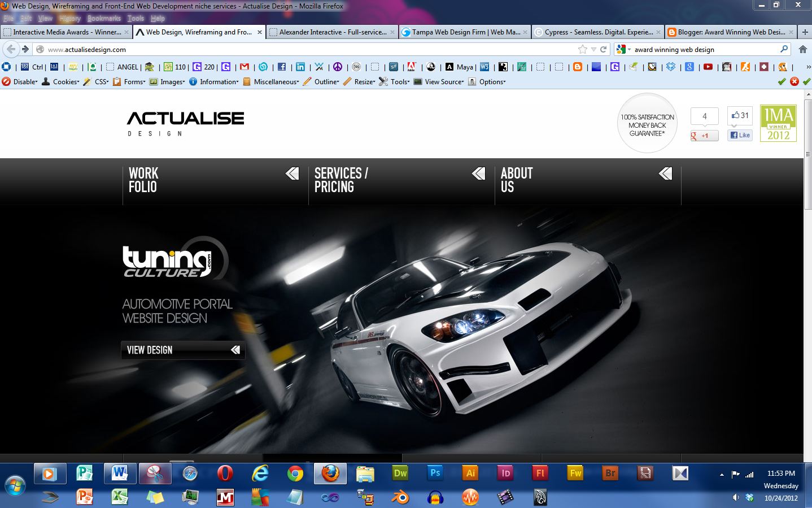Screen dimensions: 812x508
Task: Click the Google +1 button
Action: (704, 136)
